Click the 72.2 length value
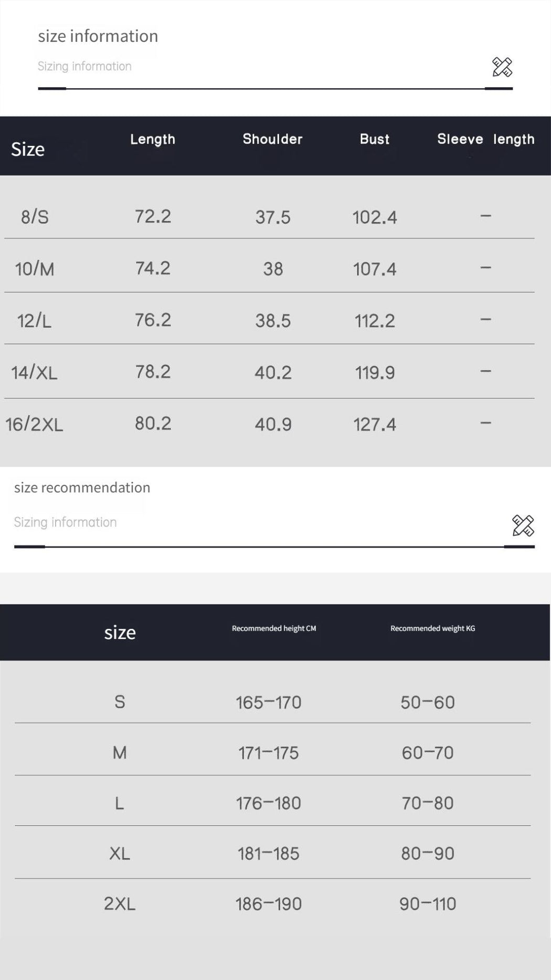This screenshot has width=551, height=980. coord(153,216)
